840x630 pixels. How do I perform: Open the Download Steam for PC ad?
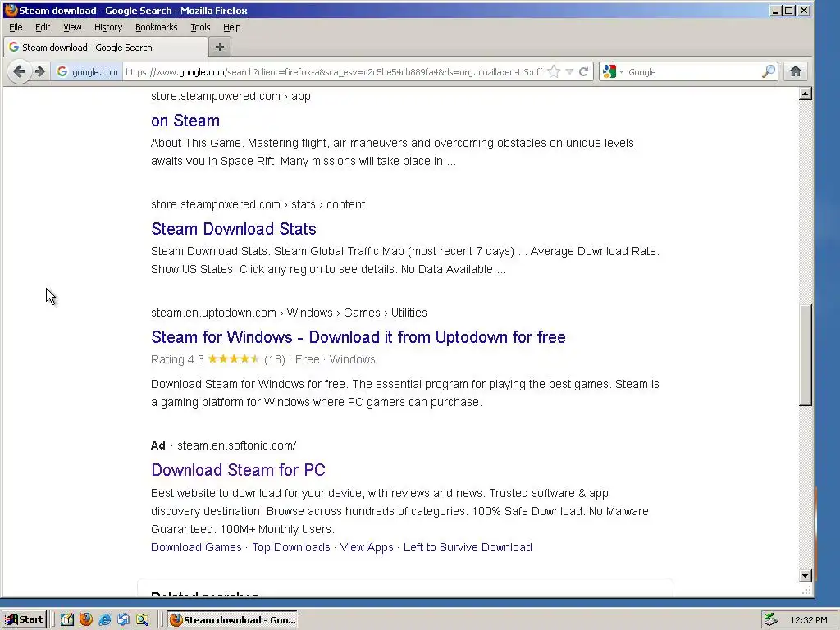(239, 470)
